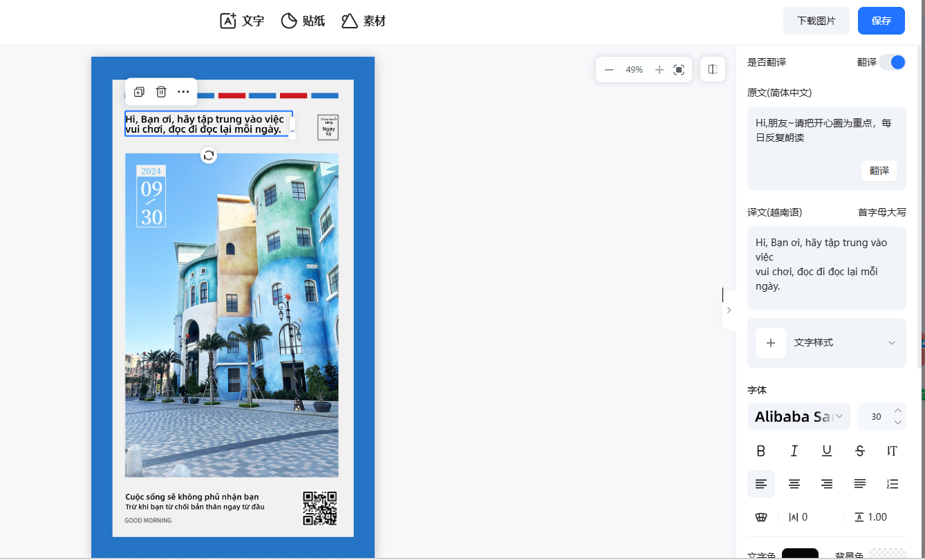Open the 文字 tool tab
The width and height of the screenshot is (925, 560).
(x=242, y=21)
